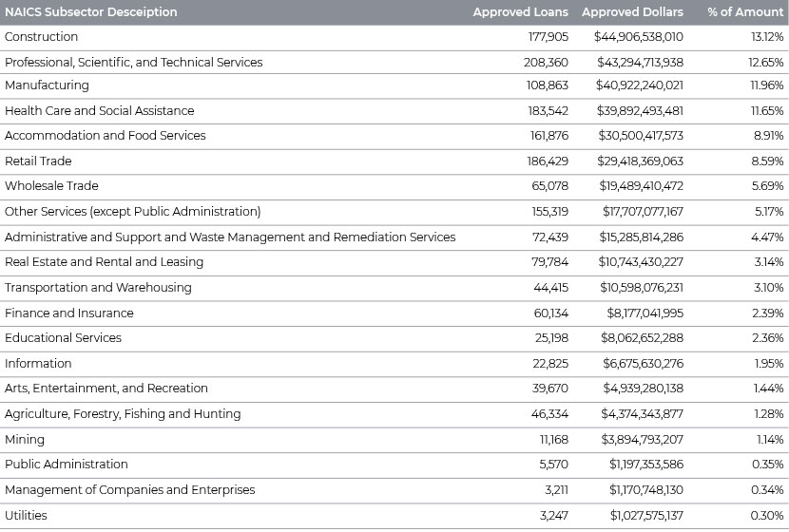The height and width of the screenshot is (532, 789).
Task: Click the Mining row label
Action: coord(25,440)
